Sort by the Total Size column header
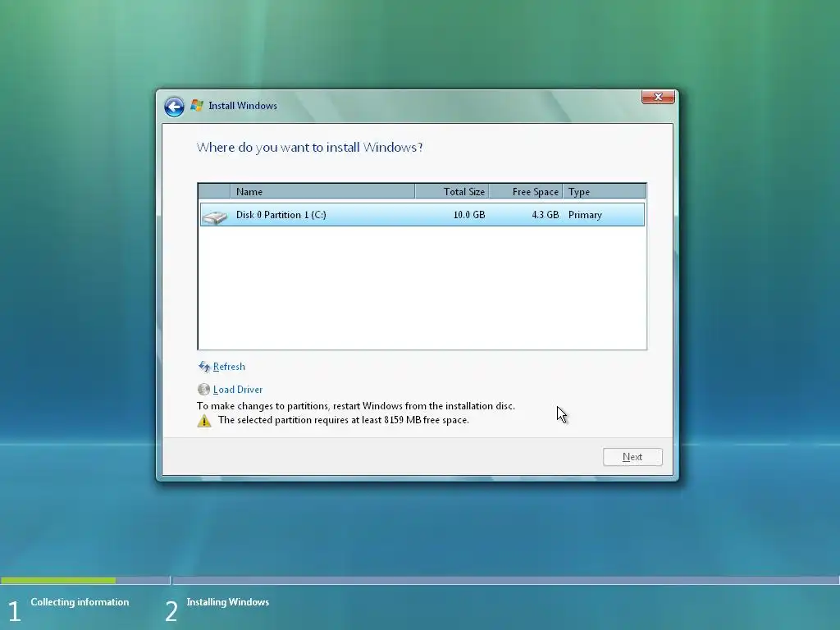Image resolution: width=840 pixels, height=630 pixels. tap(452, 191)
